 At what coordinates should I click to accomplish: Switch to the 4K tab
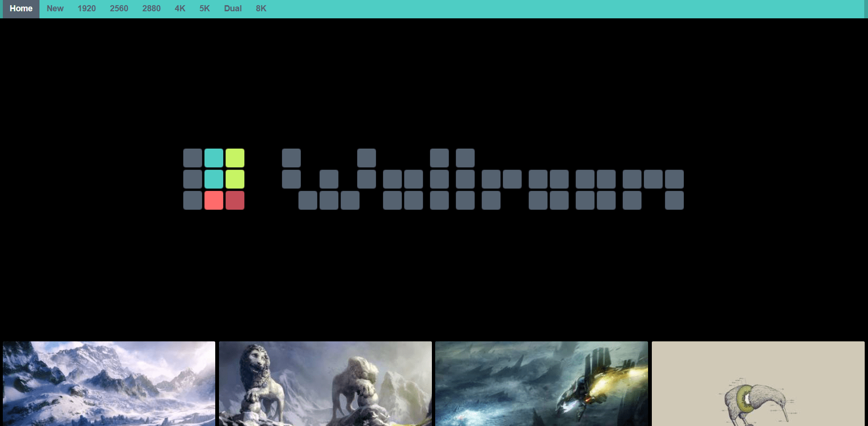tap(180, 8)
